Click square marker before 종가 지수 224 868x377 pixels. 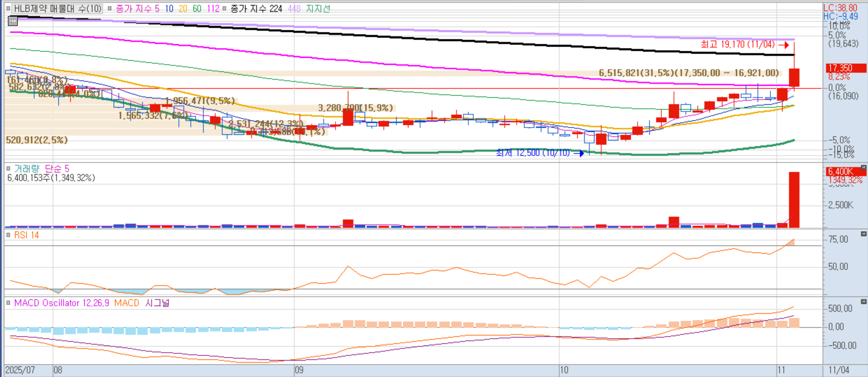click(x=225, y=8)
